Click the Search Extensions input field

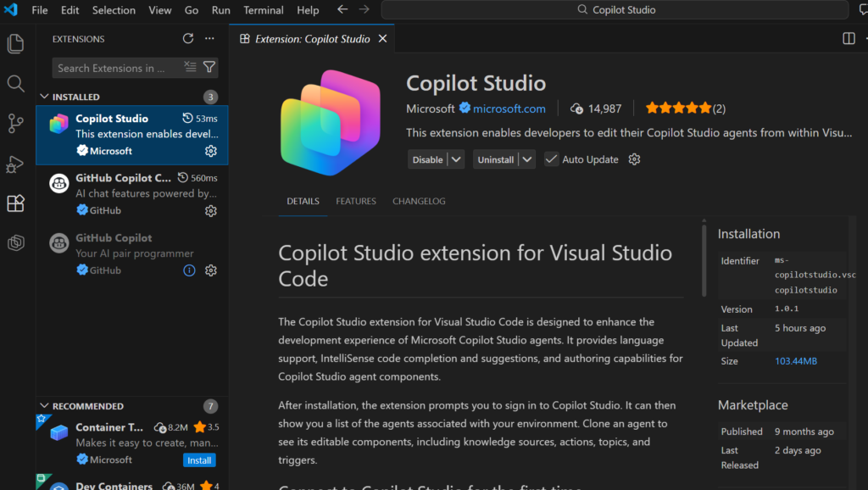pos(117,68)
